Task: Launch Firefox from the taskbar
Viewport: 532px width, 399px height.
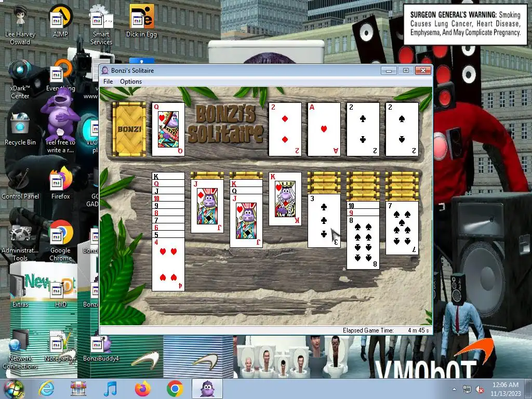Action: [143, 389]
